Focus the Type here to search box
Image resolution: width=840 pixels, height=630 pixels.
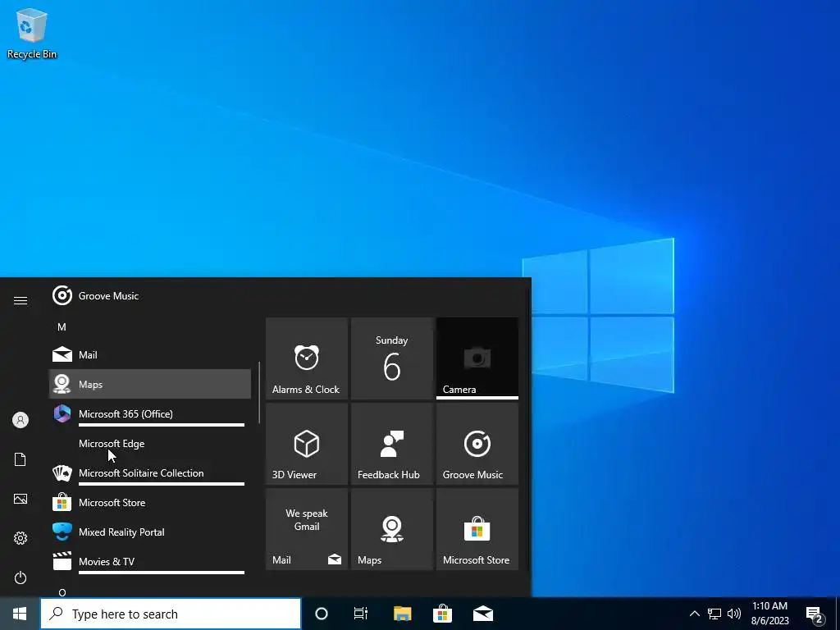click(171, 614)
